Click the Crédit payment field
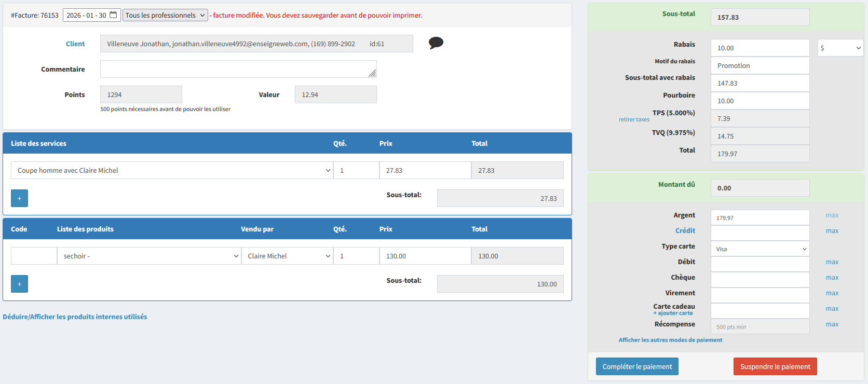The image size is (868, 384). coord(760,233)
